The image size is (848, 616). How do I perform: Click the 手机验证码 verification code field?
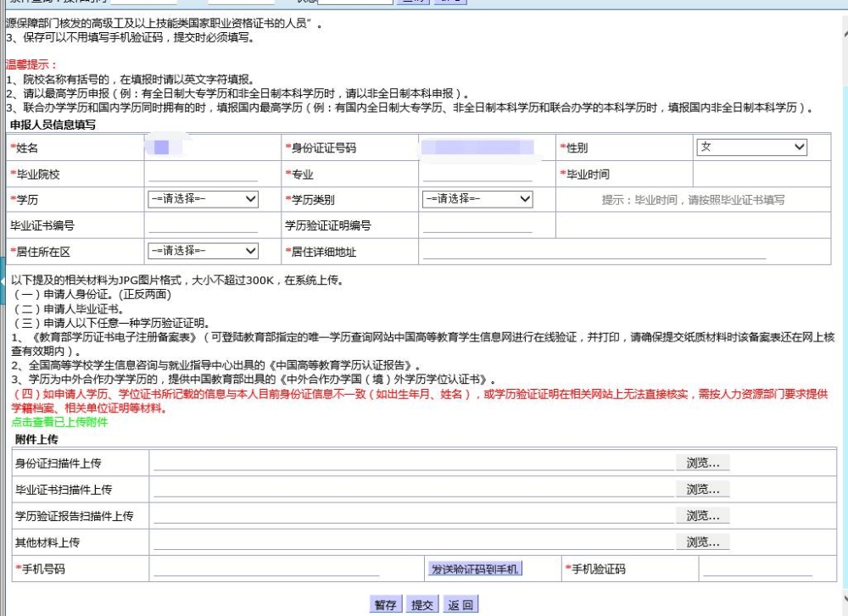[757, 569]
